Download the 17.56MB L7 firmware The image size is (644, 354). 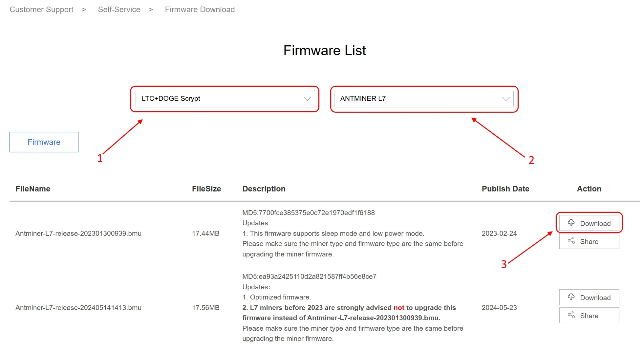click(x=590, y=298)
